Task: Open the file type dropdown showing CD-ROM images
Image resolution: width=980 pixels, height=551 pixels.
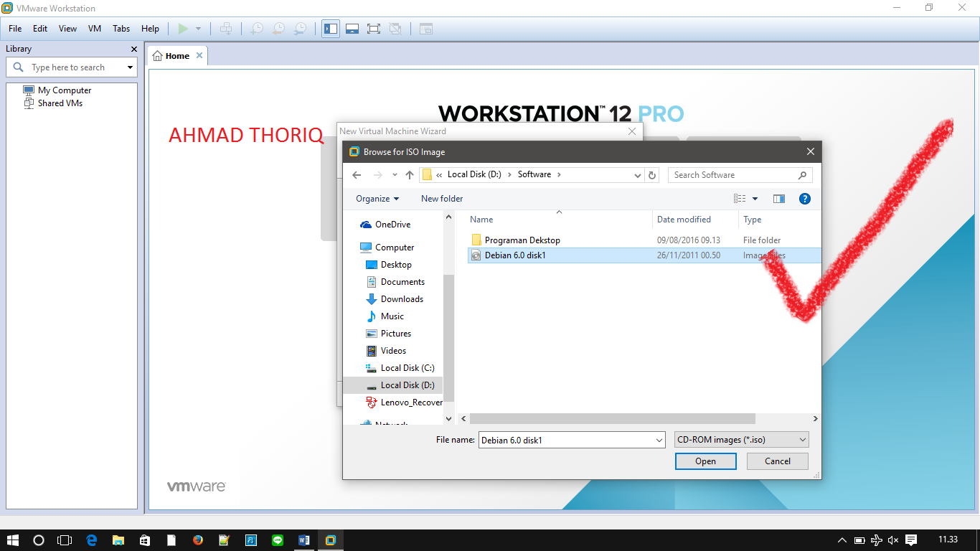Action: [741, 439]
